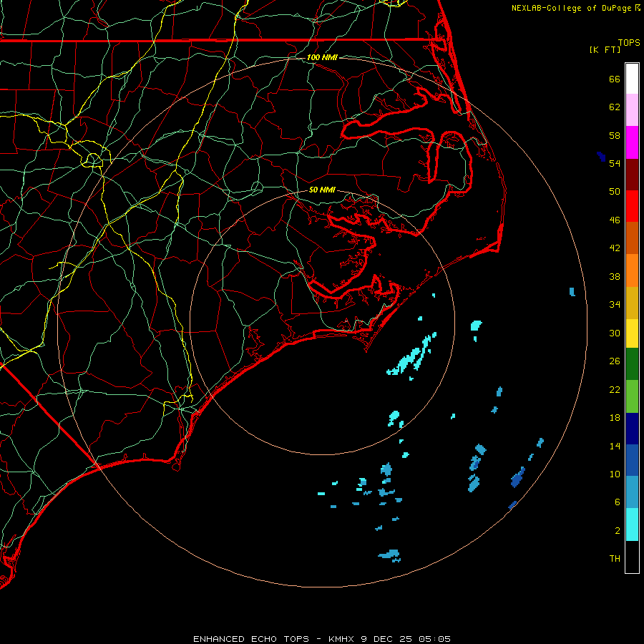
Task: Click the light pink legend band
Action: [632, 109]
